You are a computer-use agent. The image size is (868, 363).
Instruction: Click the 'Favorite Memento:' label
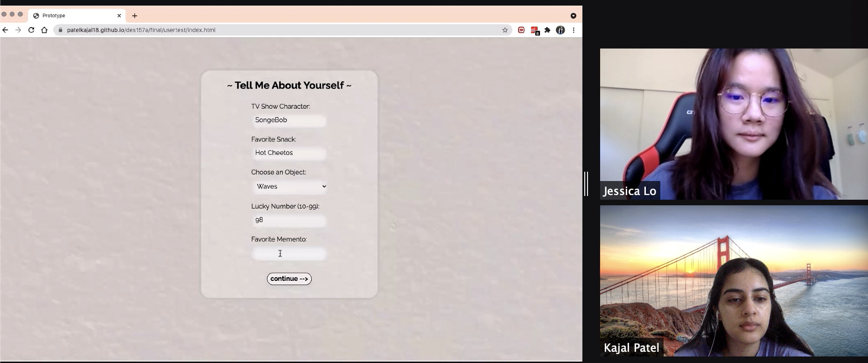coord(279,239)
